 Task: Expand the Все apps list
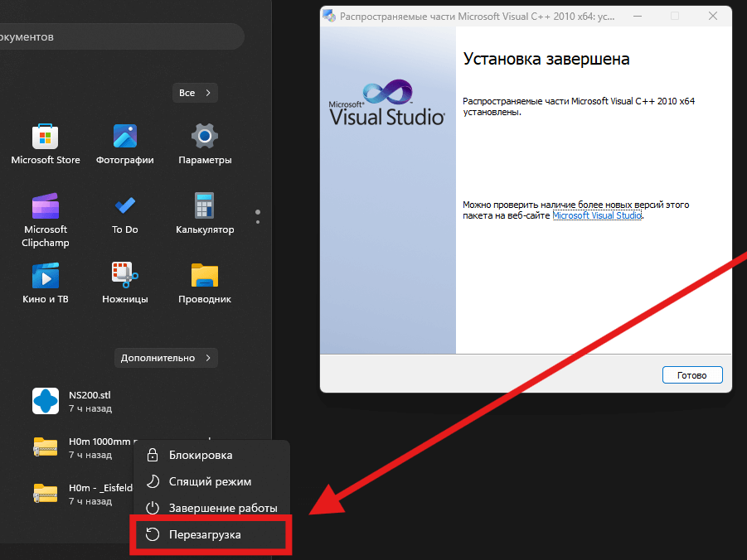pos(195,93)
